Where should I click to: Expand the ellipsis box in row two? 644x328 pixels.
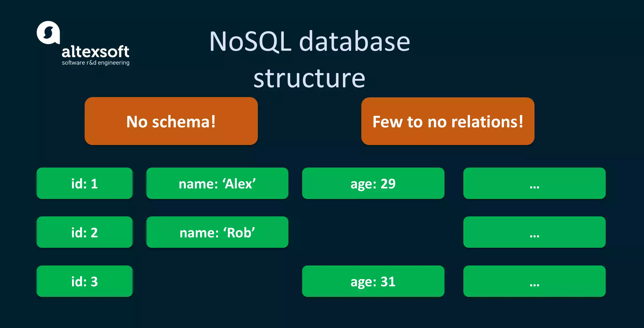coord(535,232)
